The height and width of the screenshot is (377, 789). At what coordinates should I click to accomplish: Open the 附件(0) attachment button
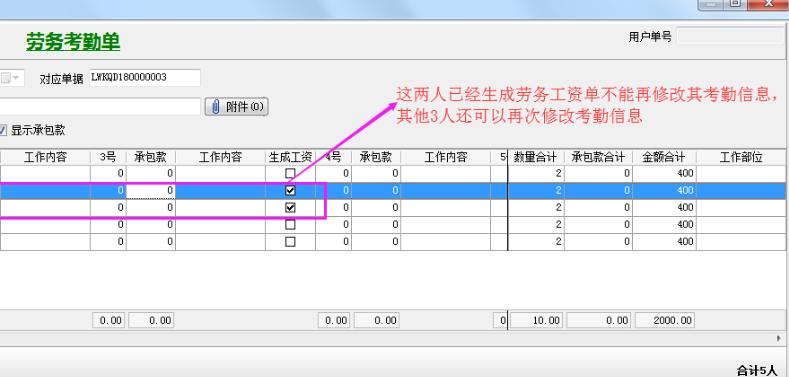pyautogui.click(x=236, y=107)
